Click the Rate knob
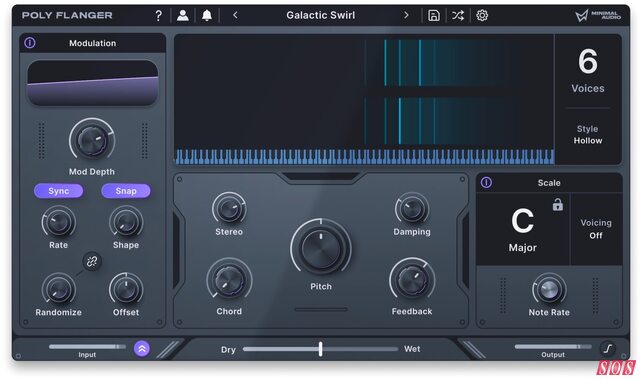Viewport: 642px width, 380px height. [59, 222]
